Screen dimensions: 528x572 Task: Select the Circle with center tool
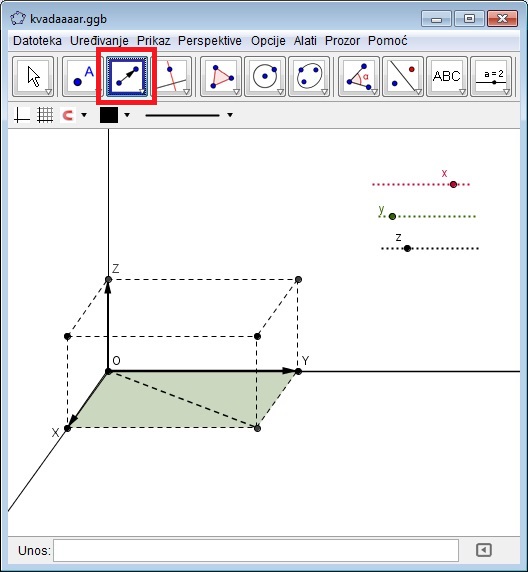(265, 76)
